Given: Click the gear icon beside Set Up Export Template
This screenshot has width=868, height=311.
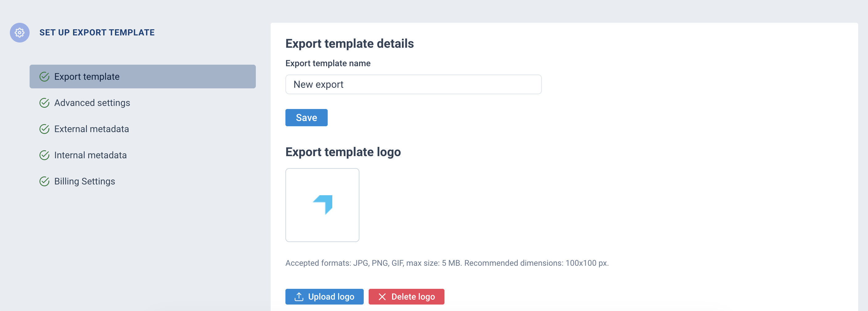Looking at the screenshot, I should tap(19, 33).
